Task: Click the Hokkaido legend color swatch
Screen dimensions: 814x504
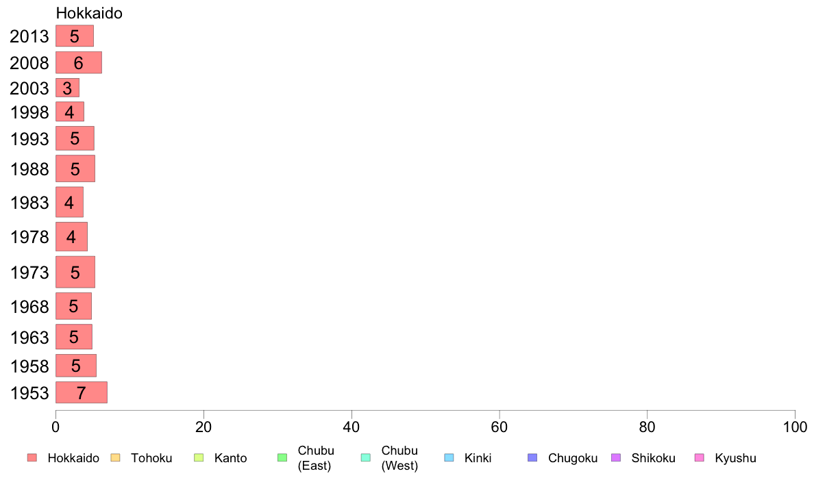Action: (x=32, y=457)
